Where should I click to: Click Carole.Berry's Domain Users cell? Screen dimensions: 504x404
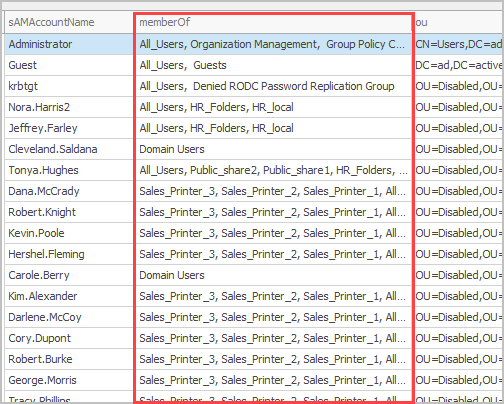(273, 275)
